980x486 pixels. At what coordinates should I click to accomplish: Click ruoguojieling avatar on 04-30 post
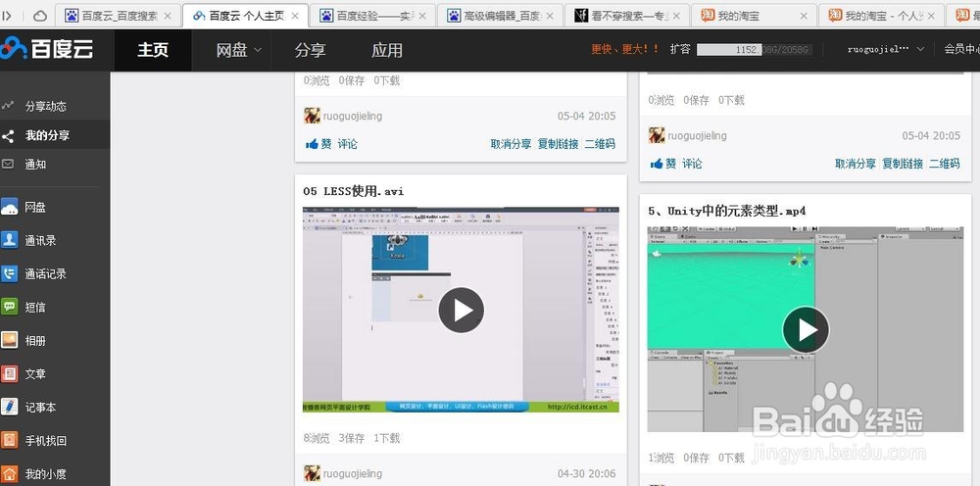pos(312,473)
